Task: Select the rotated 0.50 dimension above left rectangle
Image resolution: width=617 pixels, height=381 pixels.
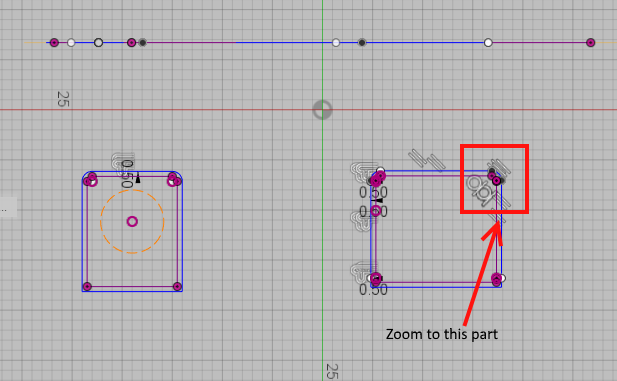Action: click(x=127, y=174)
